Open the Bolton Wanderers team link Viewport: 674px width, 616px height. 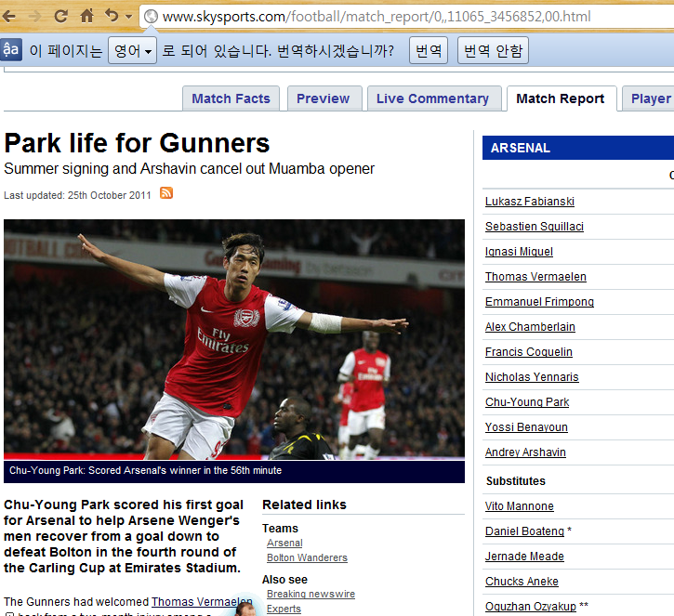click(x=307, y=557)
